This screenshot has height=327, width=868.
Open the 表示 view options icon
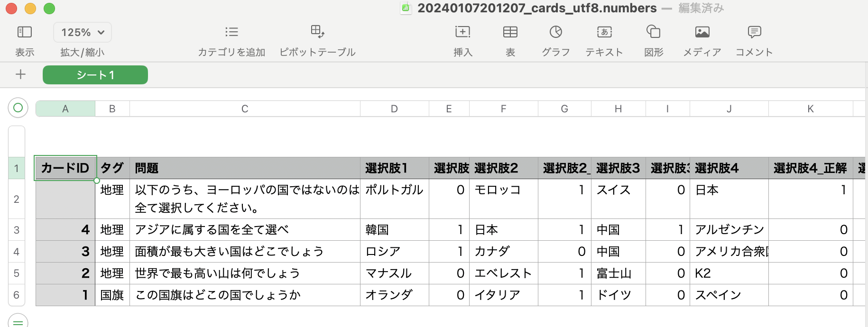[x=24, y=32]
